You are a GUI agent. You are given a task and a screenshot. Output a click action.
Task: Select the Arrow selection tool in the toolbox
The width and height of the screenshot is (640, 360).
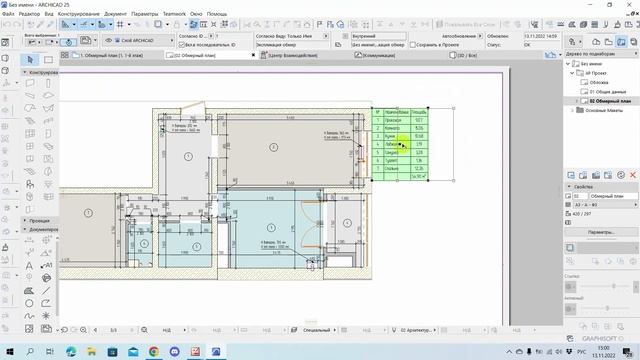[30, 60]
